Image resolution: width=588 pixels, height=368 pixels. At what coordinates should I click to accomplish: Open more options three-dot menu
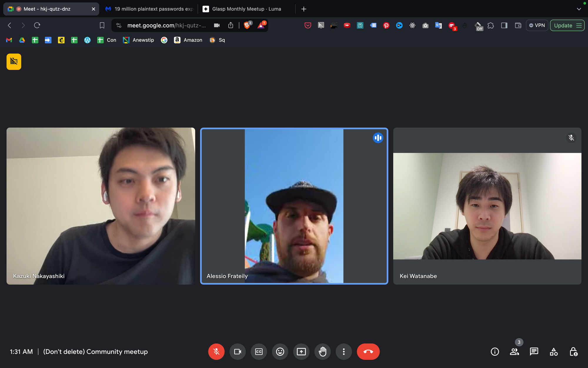[344, 352]
